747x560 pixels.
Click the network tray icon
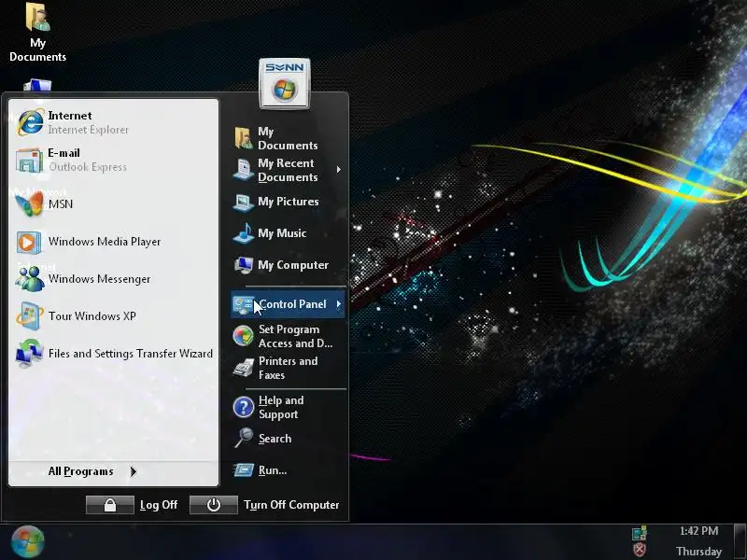tap(640, 533)
